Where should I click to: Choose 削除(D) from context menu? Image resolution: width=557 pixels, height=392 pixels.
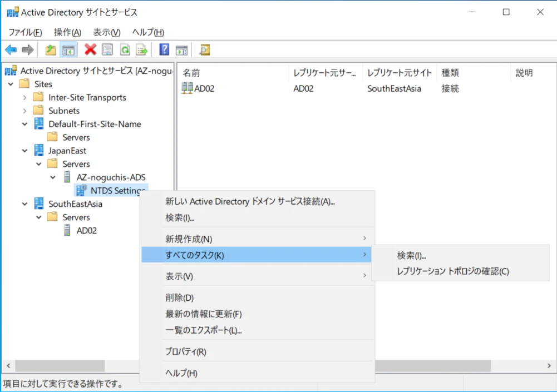point(258,297)
